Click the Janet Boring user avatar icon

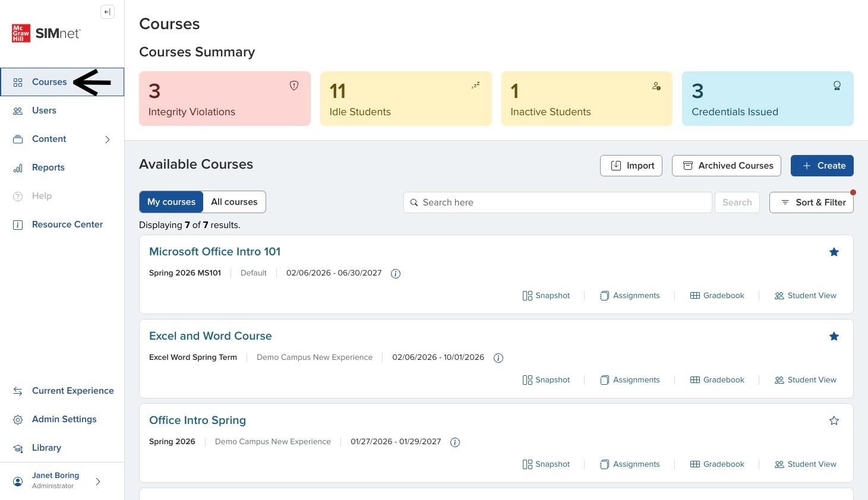18,482
